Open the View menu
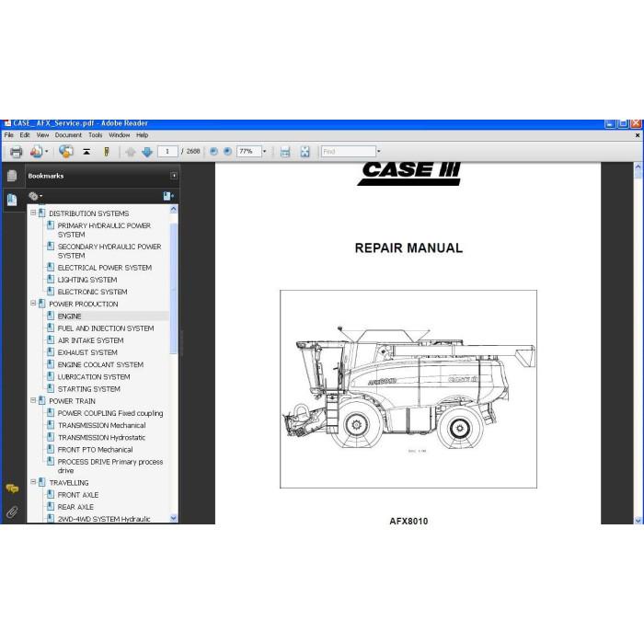Viewport: 644px width, 644px height. (42, 135)
